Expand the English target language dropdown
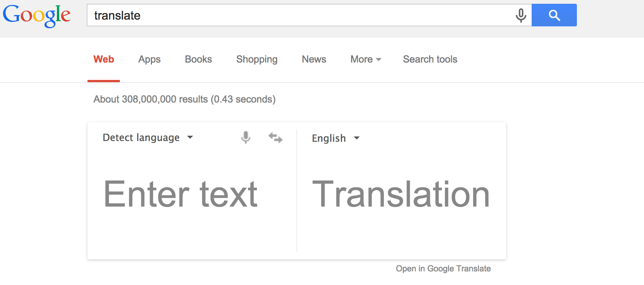The width and height of the screenshot is (644, 285). [x=335, y=138]
